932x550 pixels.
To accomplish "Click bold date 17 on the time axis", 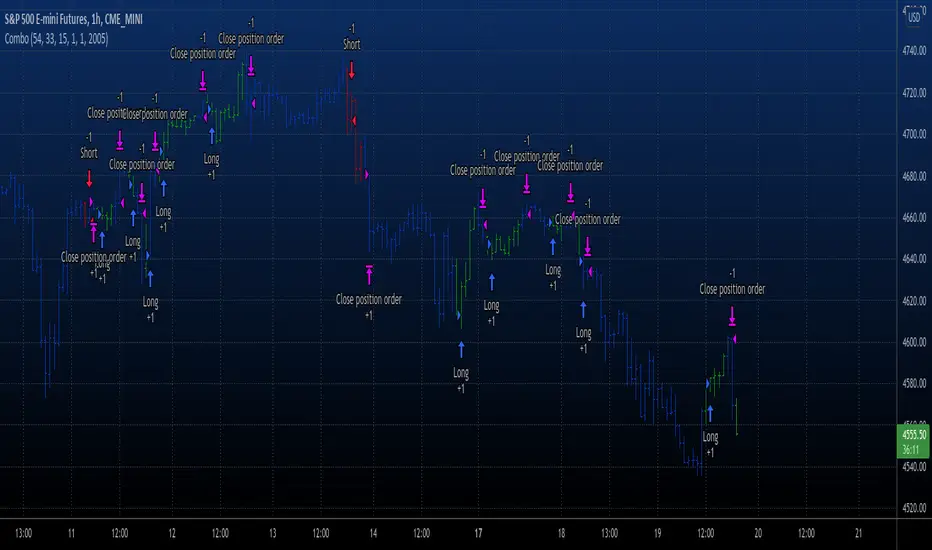I will pyautogui.click(x=478, y=533).
